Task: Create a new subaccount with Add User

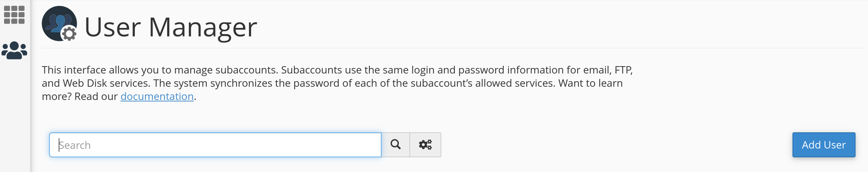Action: click(x=824, y=145)
